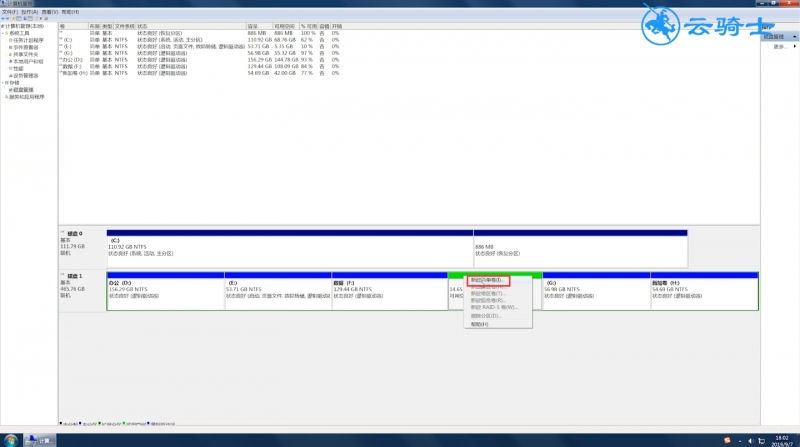Select the (C:) 110.92 GB partition block
The width and height of the screenshot is (800, 447).
click(x=290, y=249)
